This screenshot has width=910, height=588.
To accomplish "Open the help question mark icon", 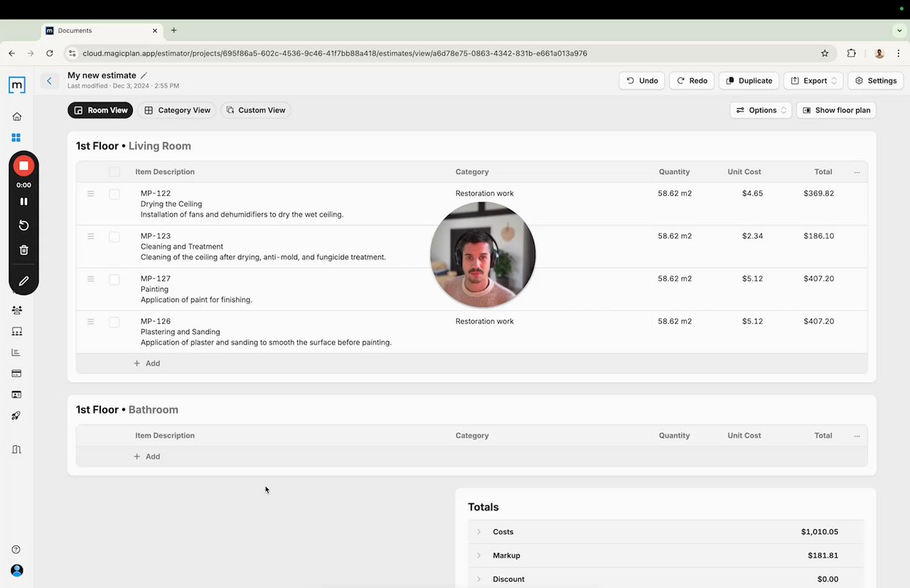I will point(16,550).
